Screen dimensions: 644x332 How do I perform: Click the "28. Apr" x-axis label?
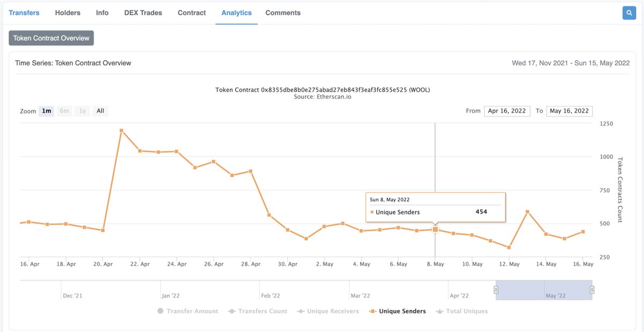click(251, 264)
